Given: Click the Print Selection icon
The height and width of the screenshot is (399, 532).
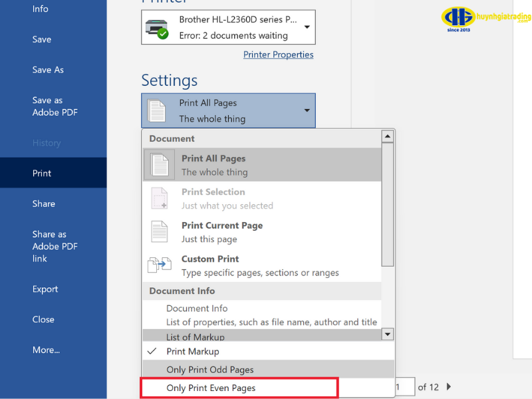Looking at the screenshot, I should coord(159,198).
